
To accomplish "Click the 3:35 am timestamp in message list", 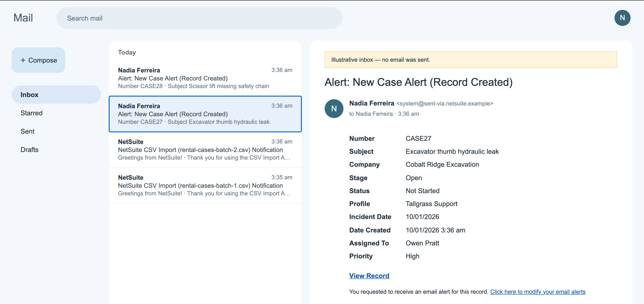I will [x=282, y=177].
